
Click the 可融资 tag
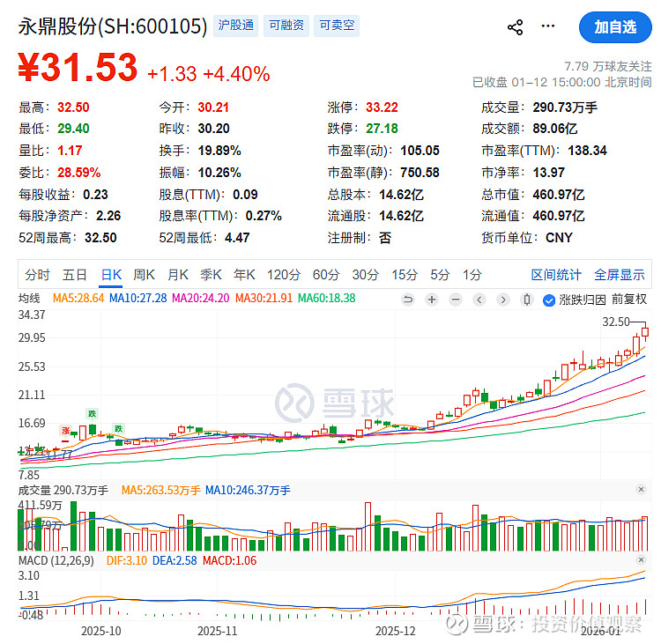[x=286, y=26]
